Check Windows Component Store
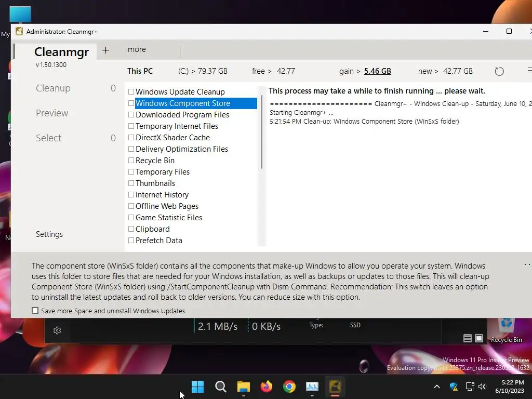Screen dimensions: 532x399 point(131,103)
